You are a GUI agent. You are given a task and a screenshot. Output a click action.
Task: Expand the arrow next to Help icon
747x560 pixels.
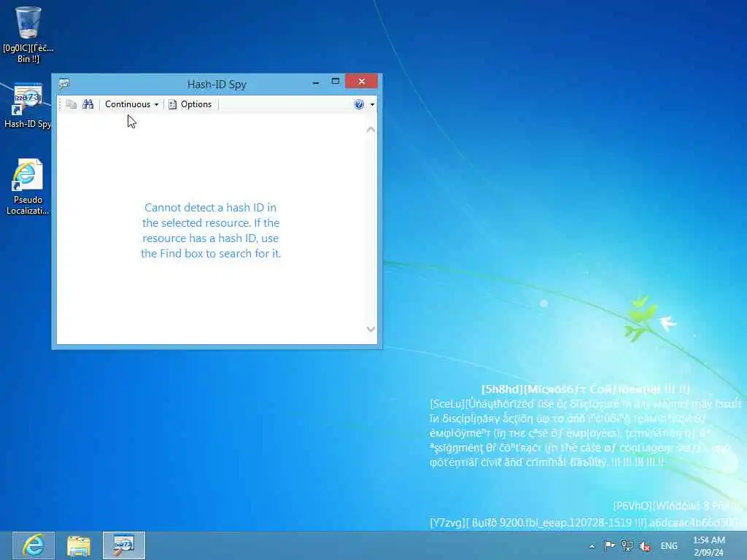372,105
